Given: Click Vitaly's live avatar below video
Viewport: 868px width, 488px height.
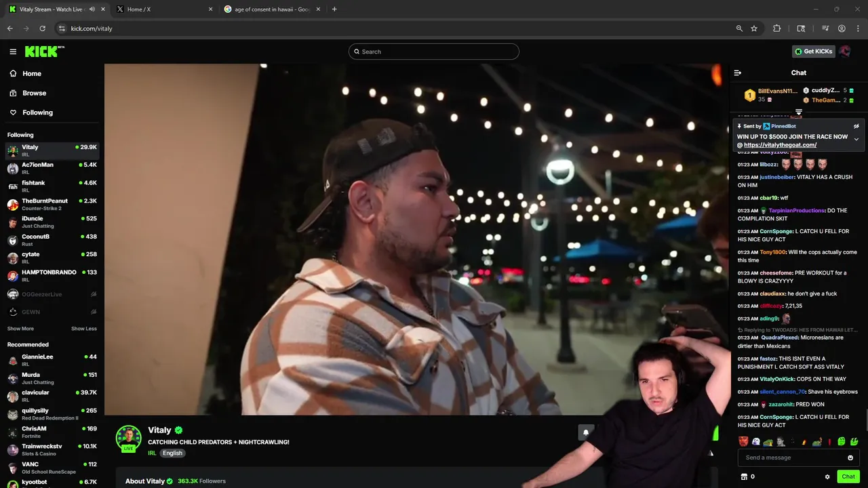Looking at the screenshot, I should [128, 438].
